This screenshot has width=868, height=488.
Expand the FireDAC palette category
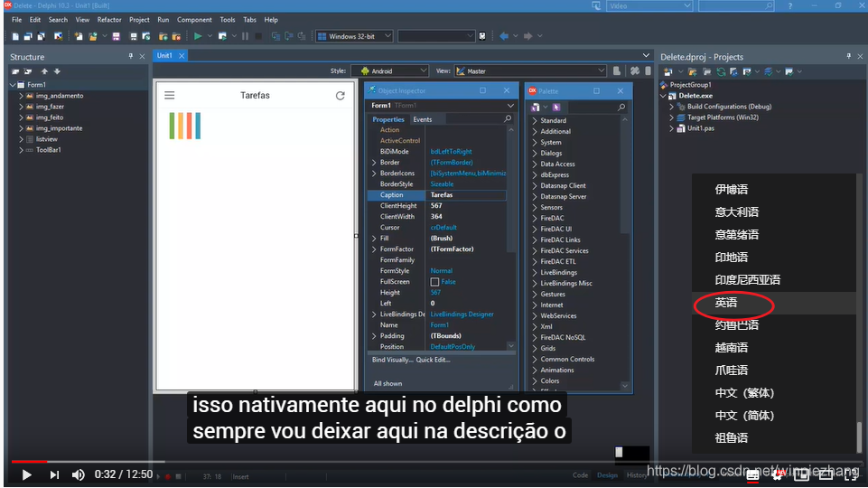534,218
